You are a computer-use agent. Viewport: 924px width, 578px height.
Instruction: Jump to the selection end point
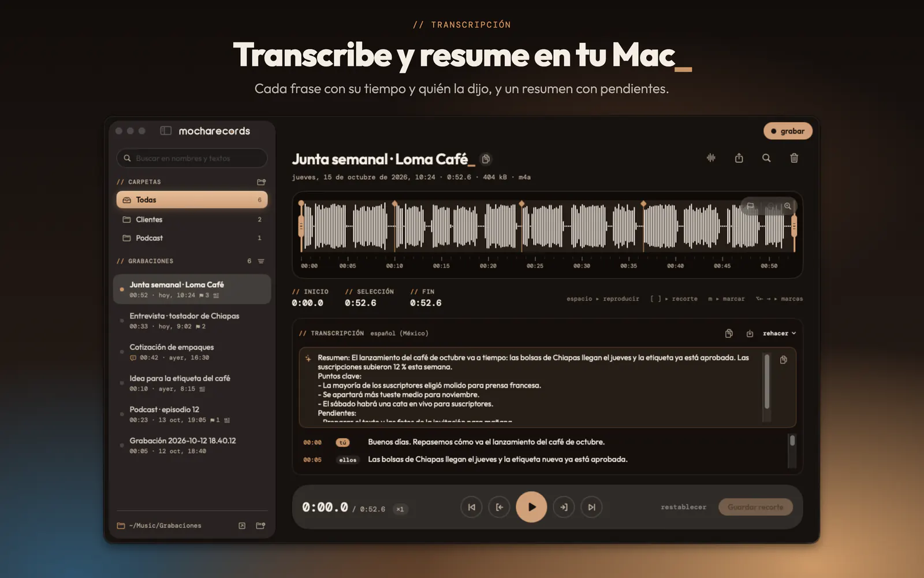tap(564, 507)
